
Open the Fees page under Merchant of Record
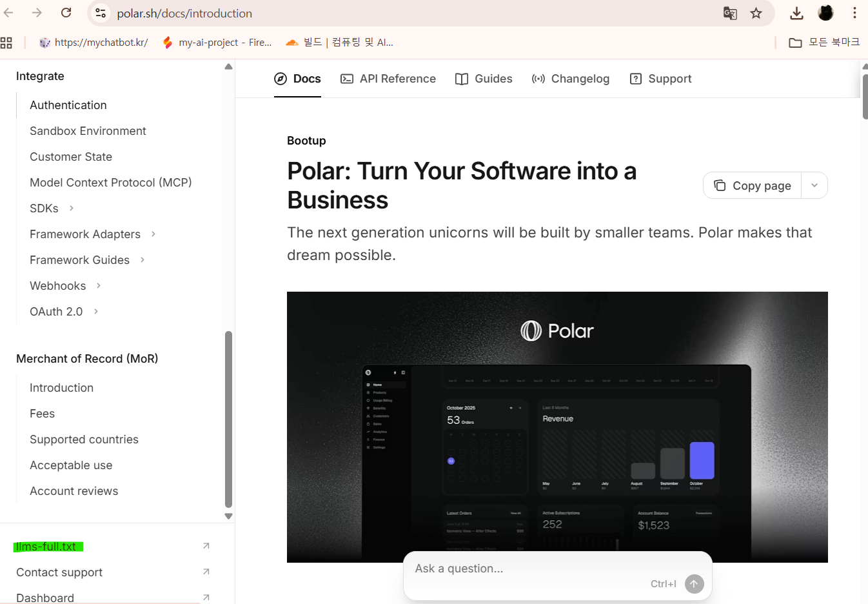point(42,414)
